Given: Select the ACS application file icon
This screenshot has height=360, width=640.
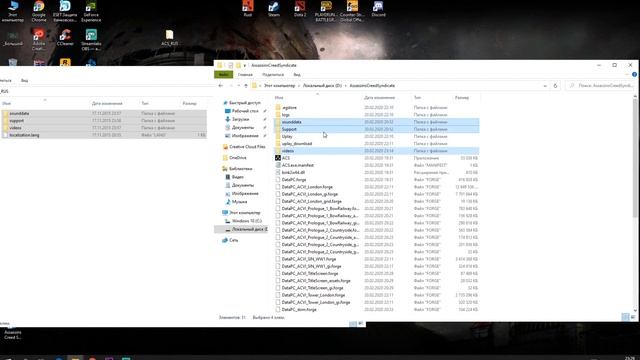Looking at the screenshot, I should click(278, 158).
